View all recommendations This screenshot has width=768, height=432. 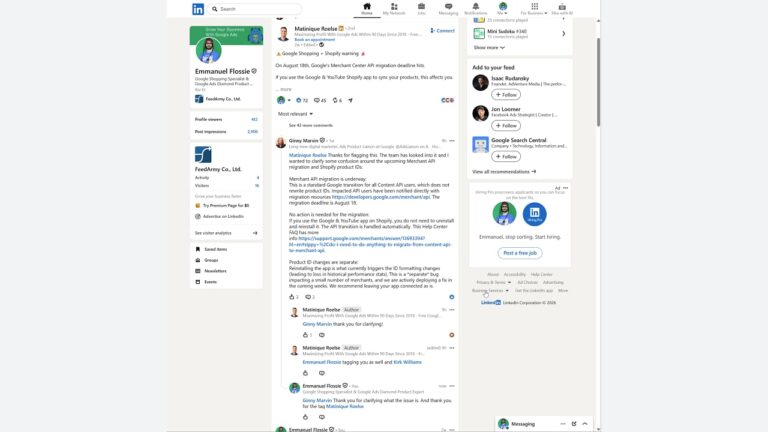(x=504, y=172)
